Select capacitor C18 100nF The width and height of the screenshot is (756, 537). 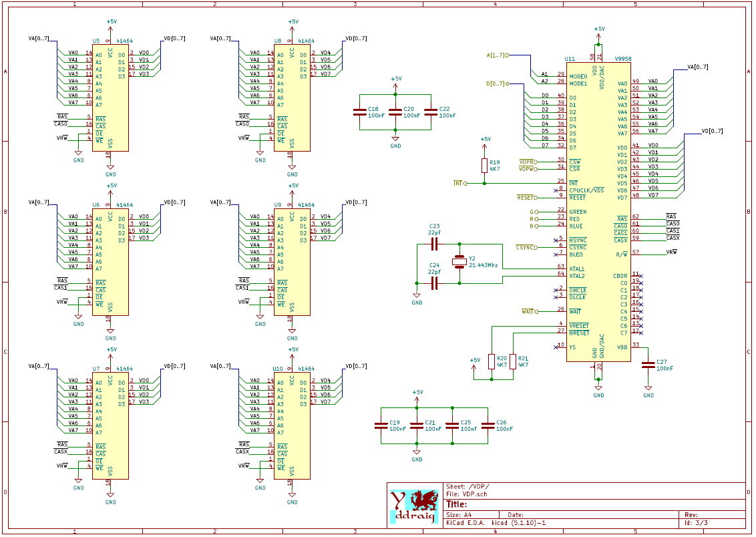[x=360, y=112]
